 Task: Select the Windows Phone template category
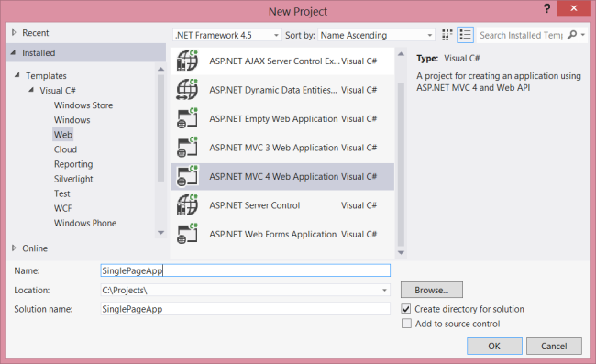[x=85, y=223]
